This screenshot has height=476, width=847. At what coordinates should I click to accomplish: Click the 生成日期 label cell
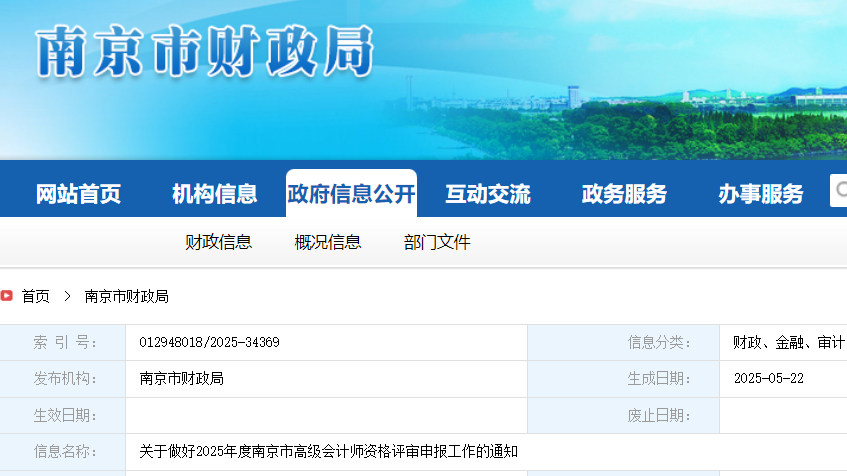(623, 379)
